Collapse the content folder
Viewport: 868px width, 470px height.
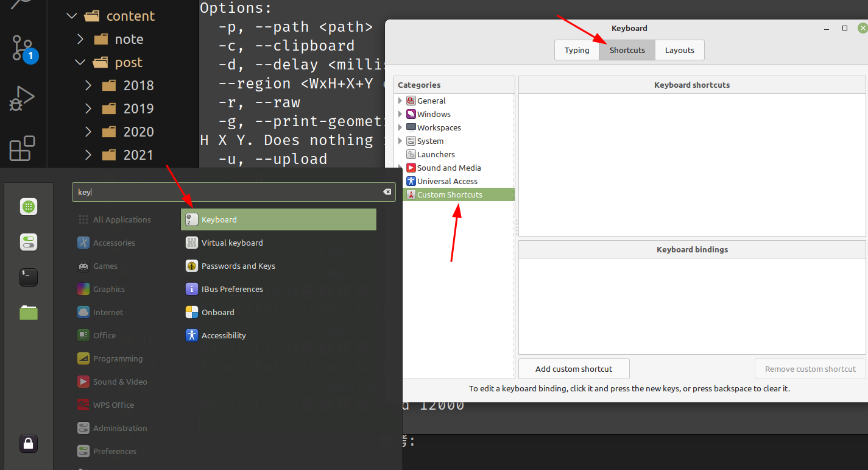point(72,16)
